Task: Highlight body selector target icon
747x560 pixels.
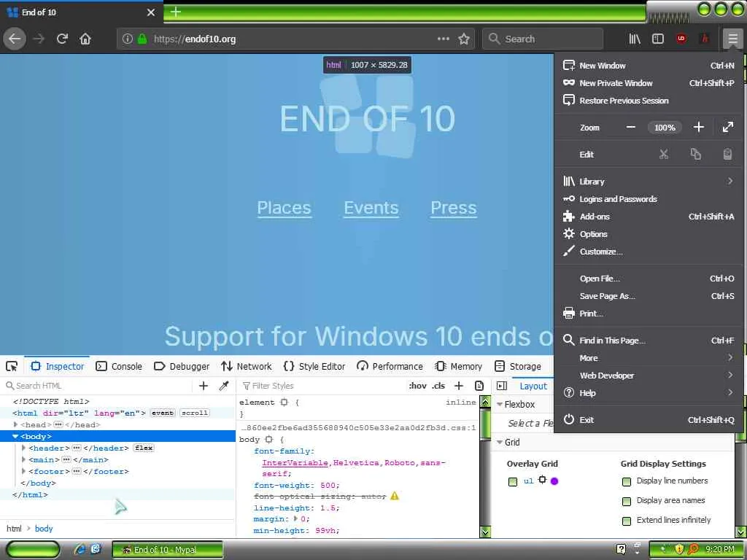Action: click(x=268, y=440)
